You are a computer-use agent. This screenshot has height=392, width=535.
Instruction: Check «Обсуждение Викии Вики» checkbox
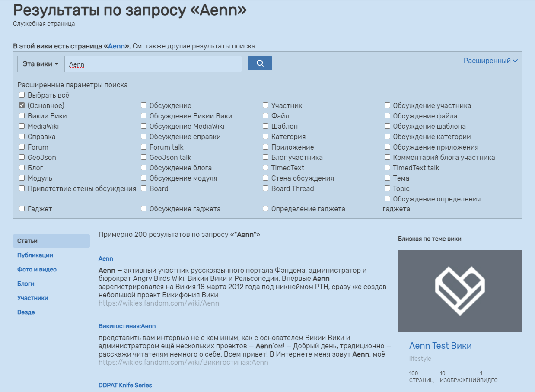pyautogui.click(x=143, y=116)
